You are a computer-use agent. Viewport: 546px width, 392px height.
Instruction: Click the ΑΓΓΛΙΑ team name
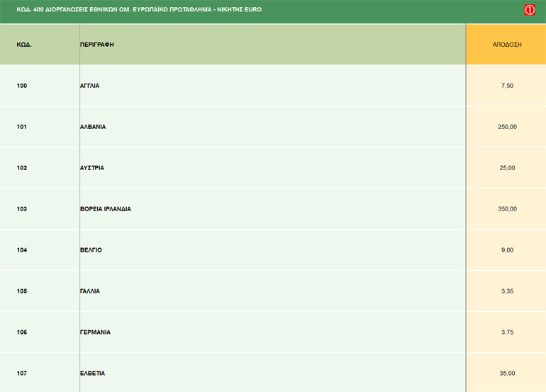[x=89, y=86]
